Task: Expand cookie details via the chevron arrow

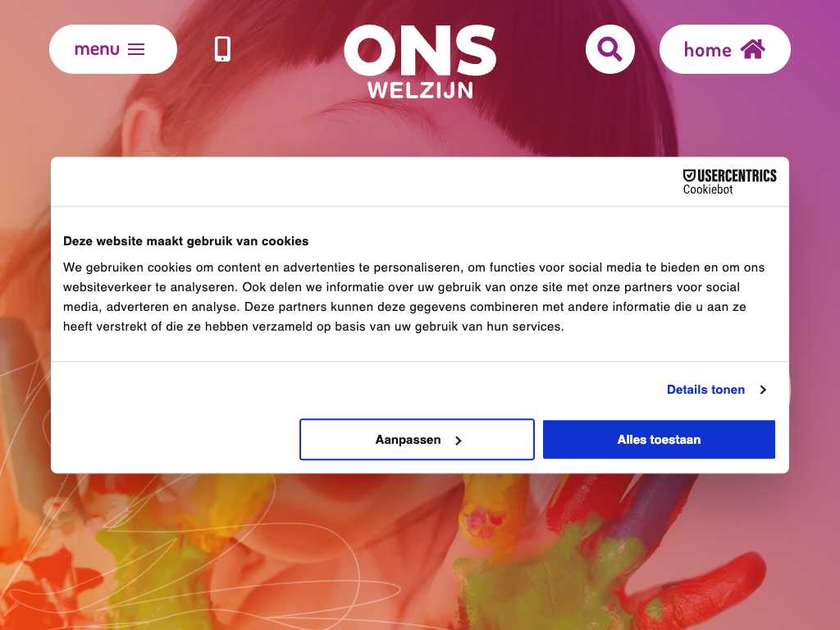Action: [x=763, y=390]
